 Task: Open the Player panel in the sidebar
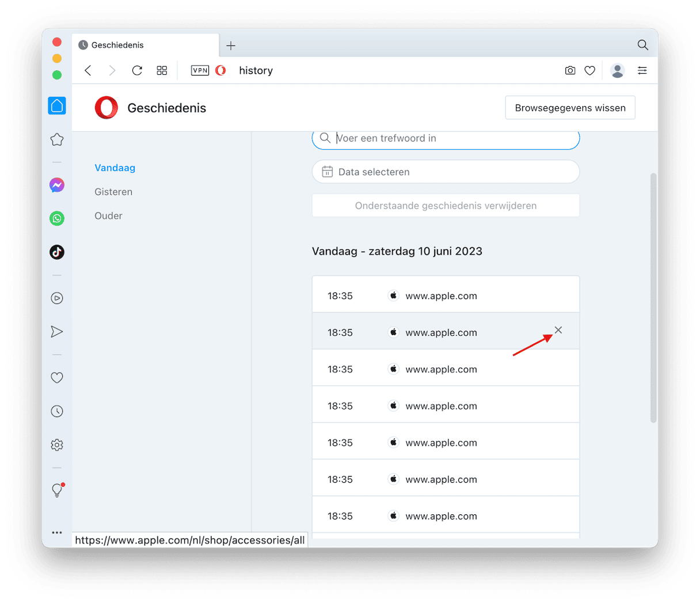pyautogui.click(x=57, y=298)
